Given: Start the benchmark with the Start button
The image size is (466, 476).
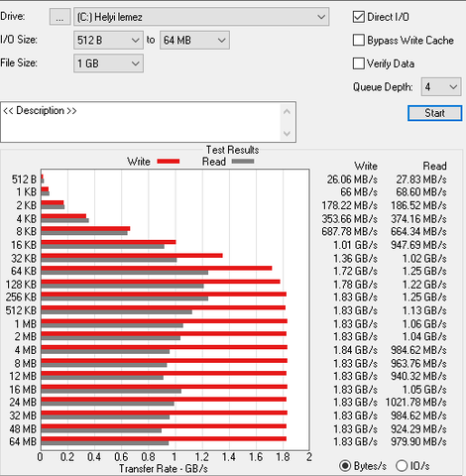Looking at the screenshot, I should [x=434, y=113].
